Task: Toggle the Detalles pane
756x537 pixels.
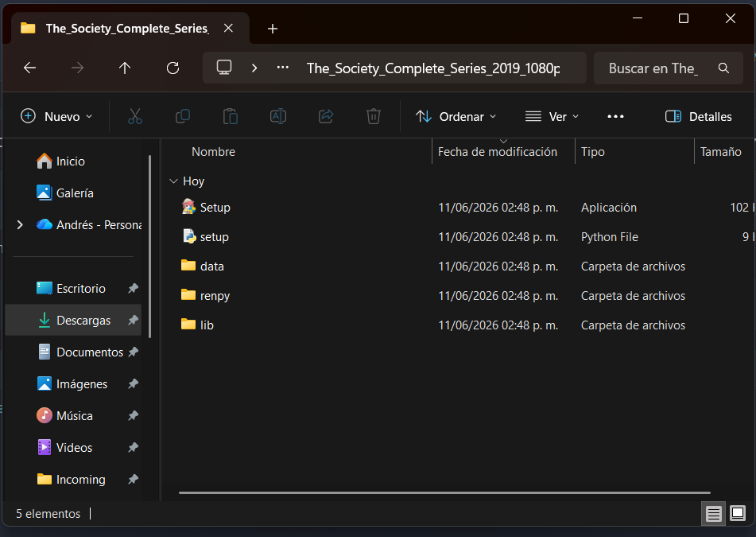Action: pos(699,116)
